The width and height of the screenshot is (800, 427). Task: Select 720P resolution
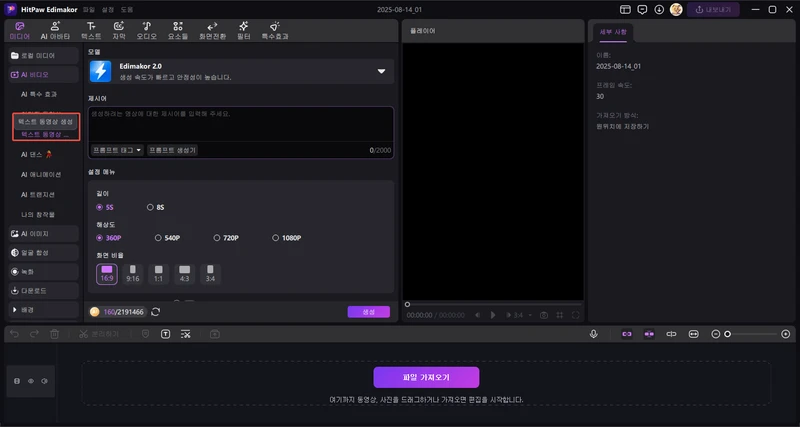227,238
